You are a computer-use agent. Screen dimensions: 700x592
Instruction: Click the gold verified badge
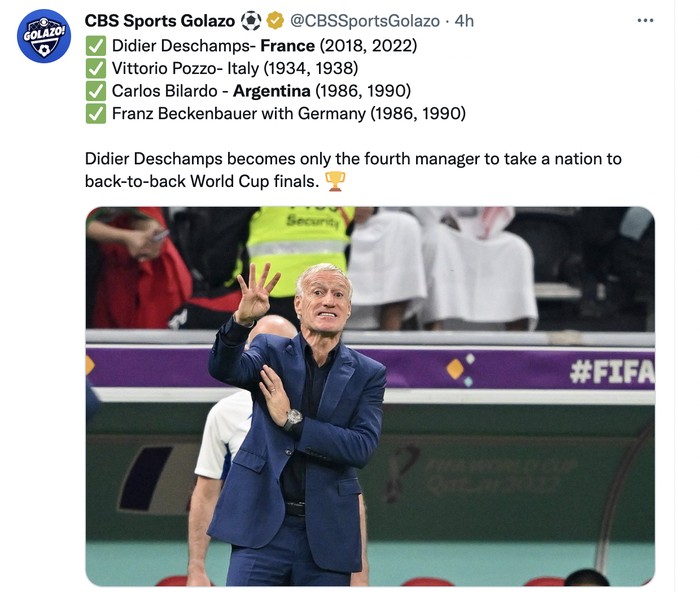pos(274,21)
